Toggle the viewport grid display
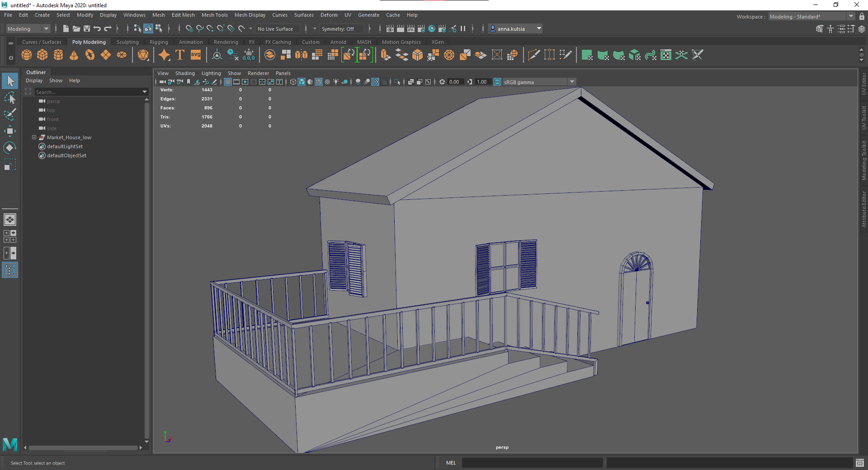 point(228,82)
